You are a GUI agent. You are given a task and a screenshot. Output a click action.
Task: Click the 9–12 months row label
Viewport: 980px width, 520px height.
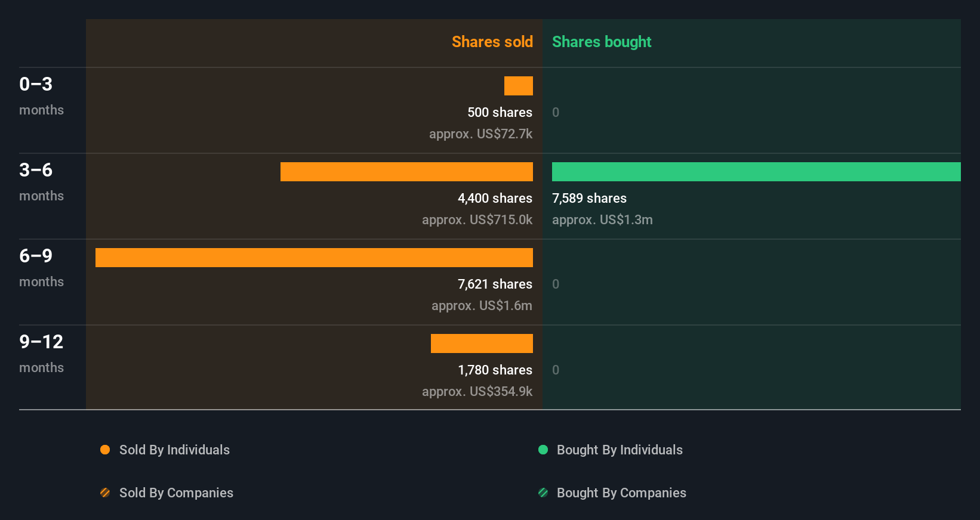[x=41, y=353]
